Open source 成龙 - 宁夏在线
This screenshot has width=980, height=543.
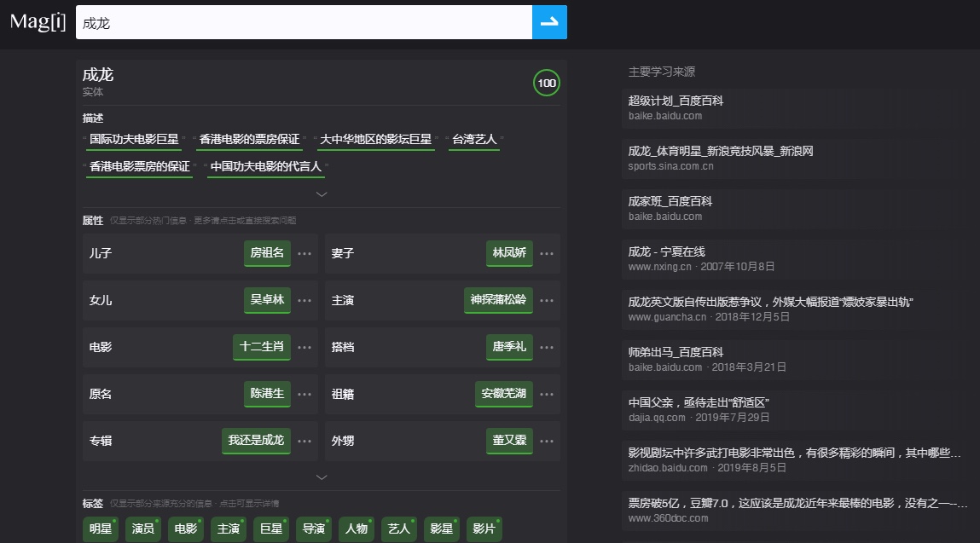tap(666, 251)
